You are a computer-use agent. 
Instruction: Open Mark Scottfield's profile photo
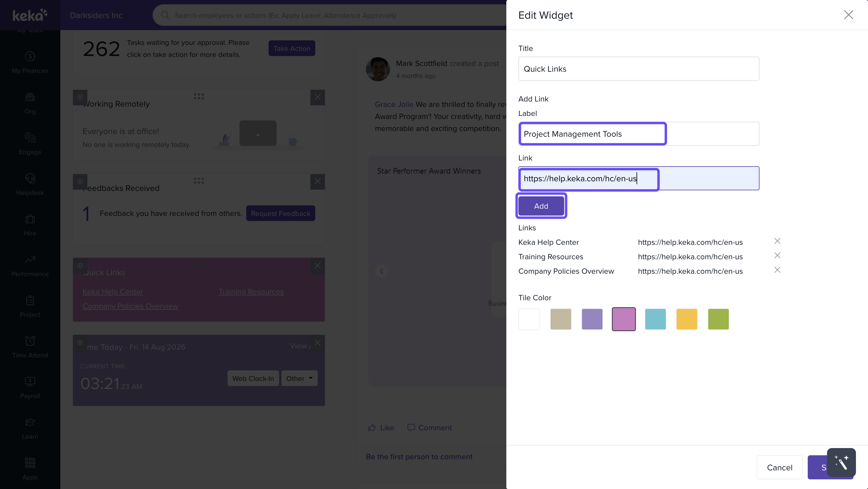pos(378,69)
